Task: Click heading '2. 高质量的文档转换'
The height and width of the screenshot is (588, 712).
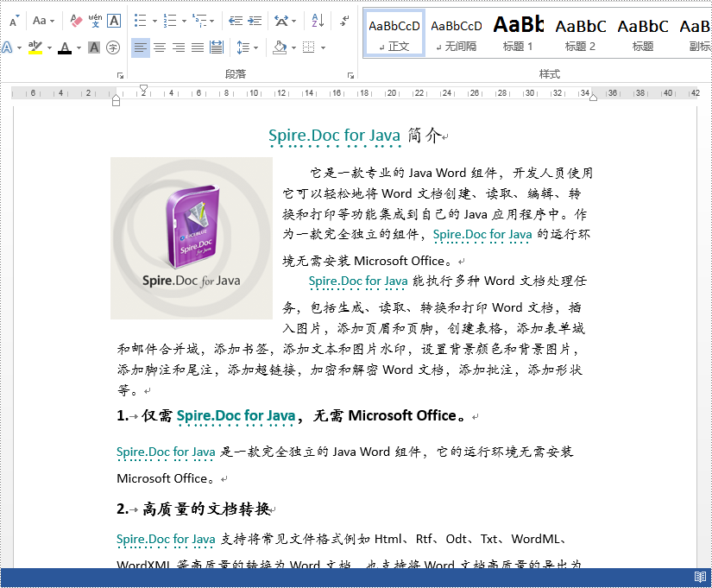Action: coord(194,509)
